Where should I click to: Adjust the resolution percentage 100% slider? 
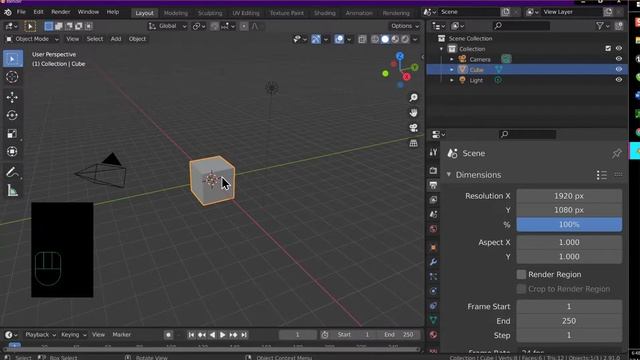click(569, 224)
